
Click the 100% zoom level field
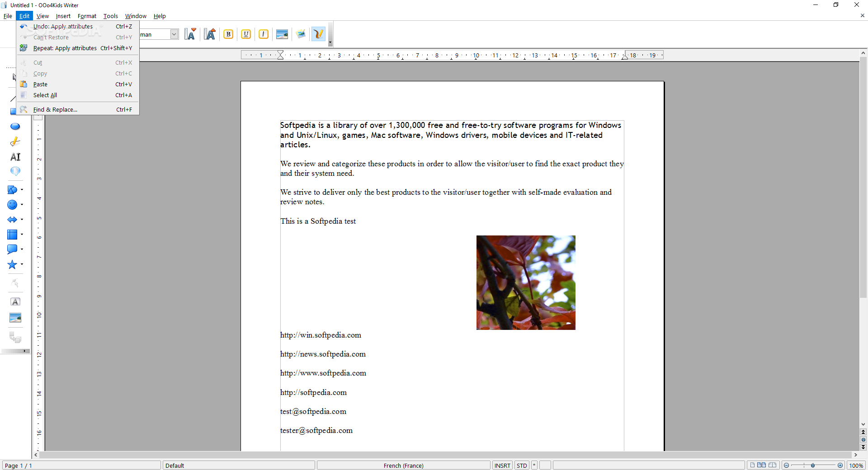[x=856, y=465]
